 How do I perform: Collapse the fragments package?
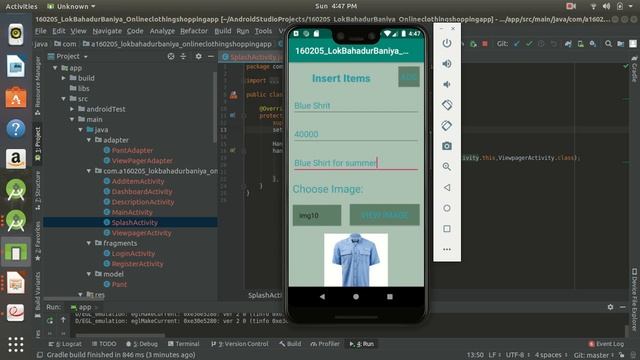(89, 243)
